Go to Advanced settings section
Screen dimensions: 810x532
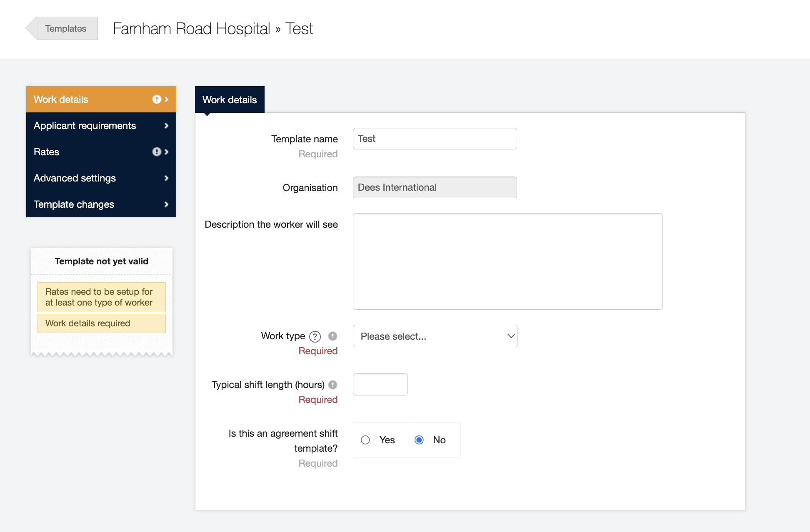(75, 178)
